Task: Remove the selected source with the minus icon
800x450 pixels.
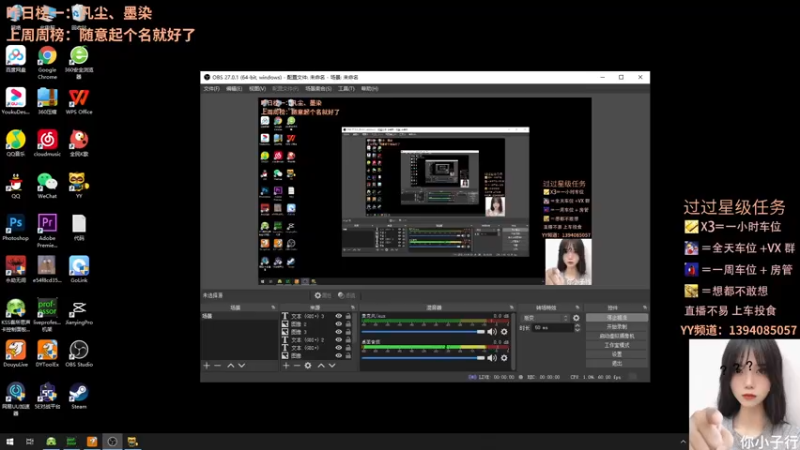Action: point(297,366)
